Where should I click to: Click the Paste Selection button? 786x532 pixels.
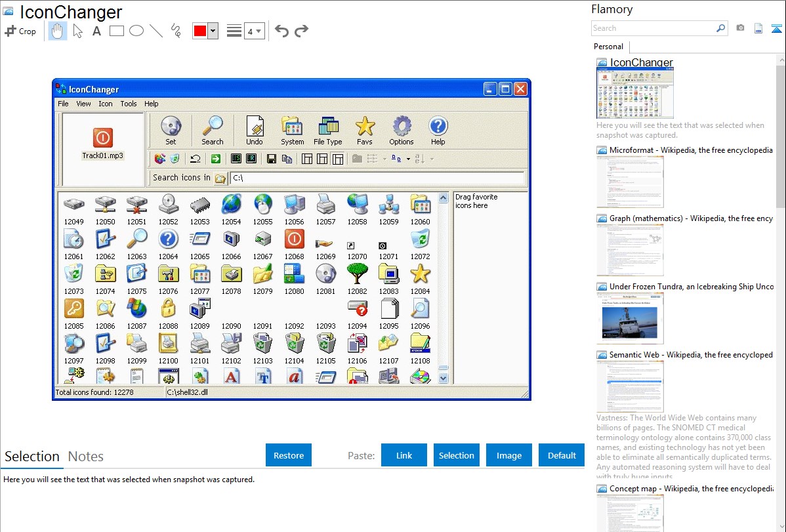tap(456, 455)
